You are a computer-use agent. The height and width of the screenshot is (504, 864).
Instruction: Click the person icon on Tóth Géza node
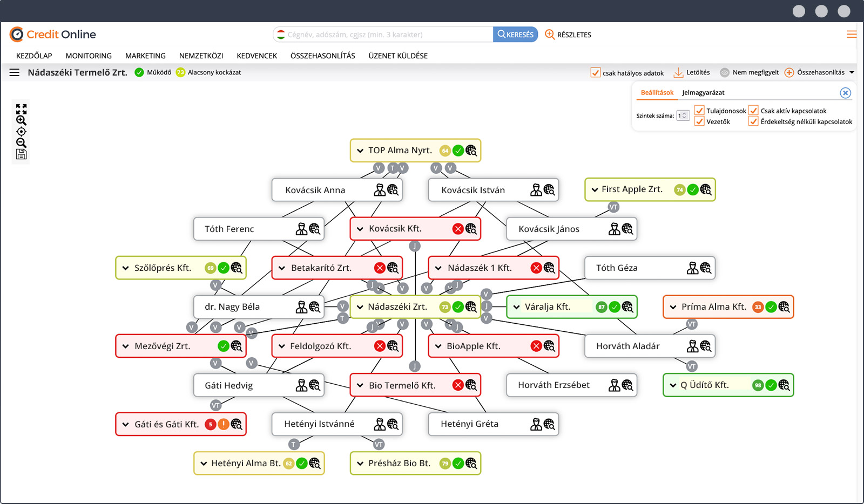(x=692, y=268)
